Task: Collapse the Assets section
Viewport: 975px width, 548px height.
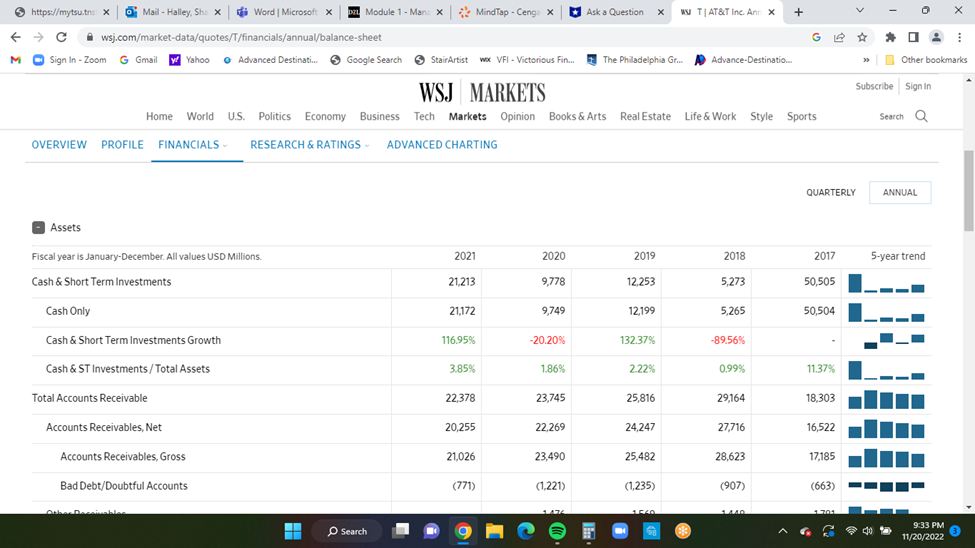Action: click(x=39, y=228)
